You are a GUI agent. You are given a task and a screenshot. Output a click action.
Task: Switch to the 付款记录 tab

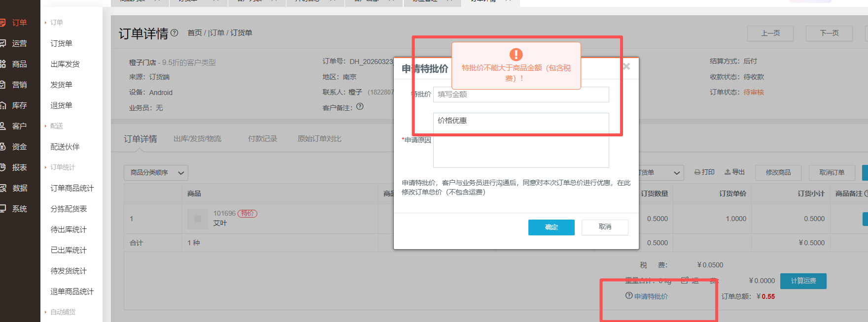(x=263, y=139)
